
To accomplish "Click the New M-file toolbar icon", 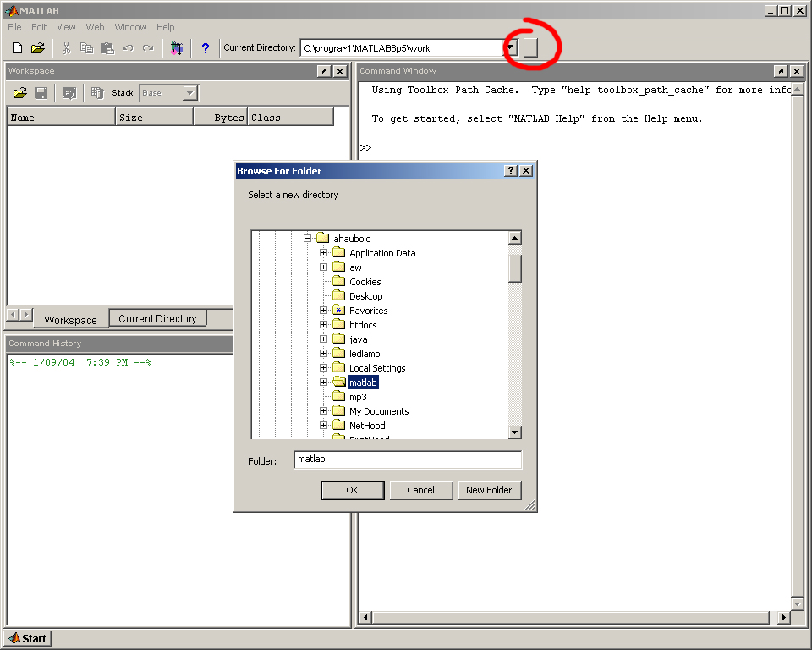I will tap(17, 48).
